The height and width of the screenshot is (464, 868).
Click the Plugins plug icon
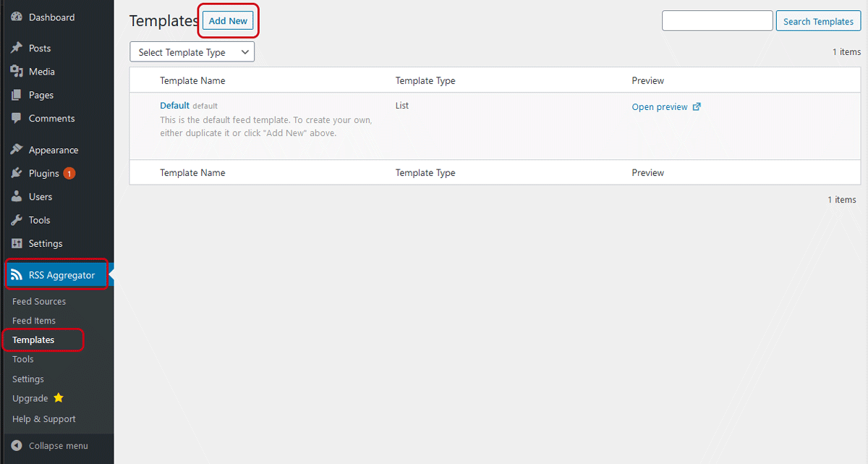[17, 174]
